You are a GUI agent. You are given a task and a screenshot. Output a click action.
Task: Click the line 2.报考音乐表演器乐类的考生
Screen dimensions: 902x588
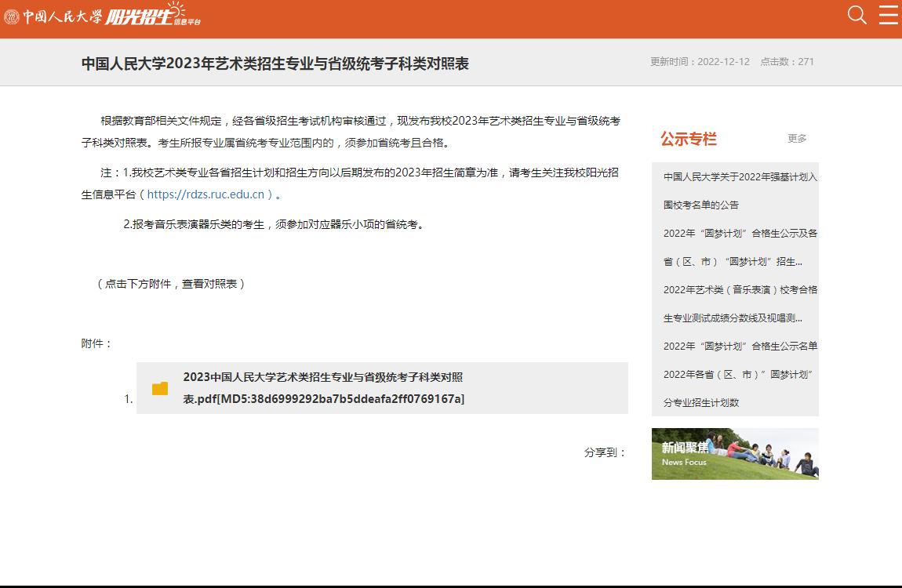pos(275,224)
